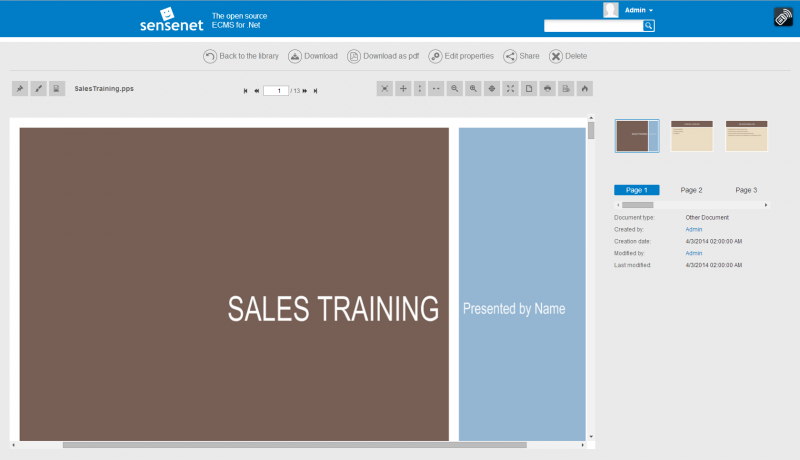Click the thumbnail strip scrollbar handle

point(638,205)
